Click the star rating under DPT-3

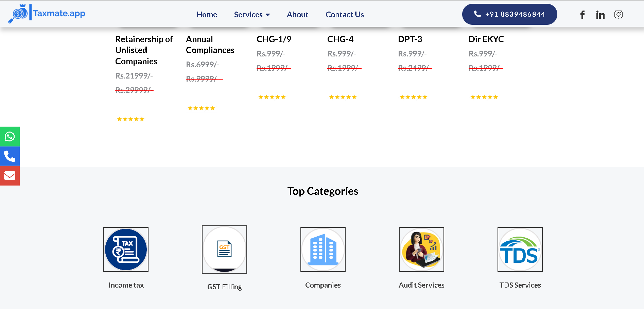[x=413, y=97]
